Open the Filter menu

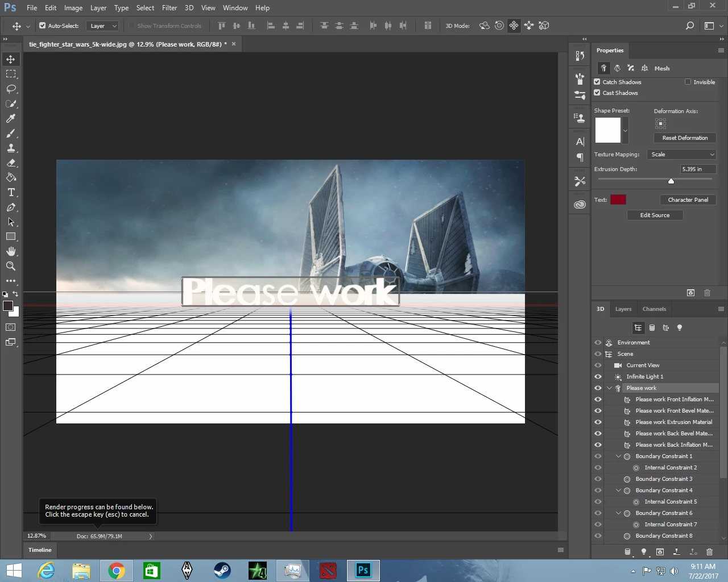[x=169, y=8]
